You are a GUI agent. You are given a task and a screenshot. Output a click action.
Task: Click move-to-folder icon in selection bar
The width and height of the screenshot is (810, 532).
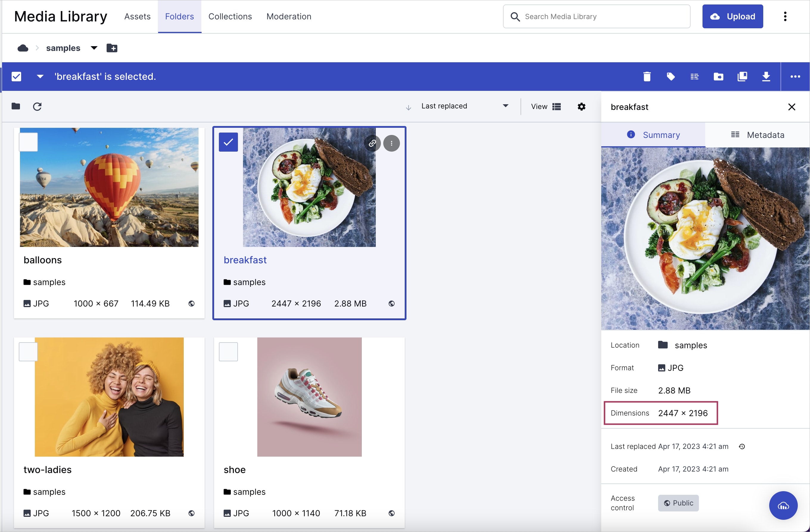click(718, 77)
